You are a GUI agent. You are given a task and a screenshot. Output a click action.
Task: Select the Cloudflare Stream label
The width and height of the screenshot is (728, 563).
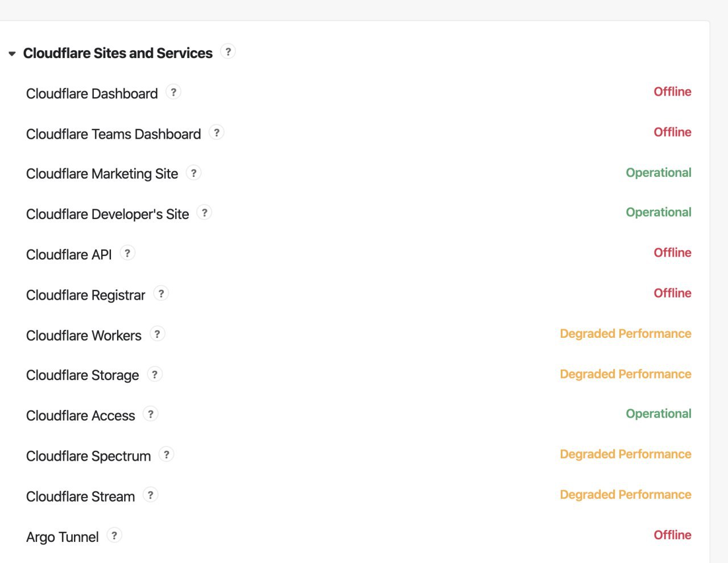point(81,497)
